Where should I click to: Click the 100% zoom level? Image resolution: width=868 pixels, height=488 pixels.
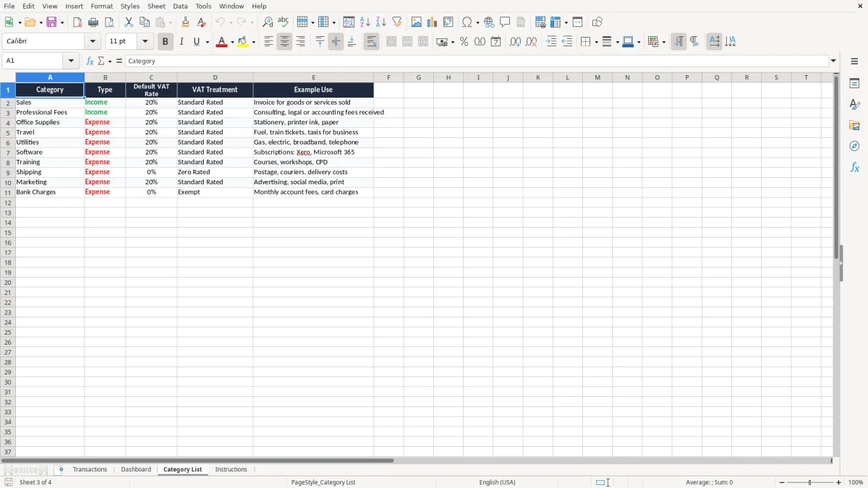pos(856,482)
